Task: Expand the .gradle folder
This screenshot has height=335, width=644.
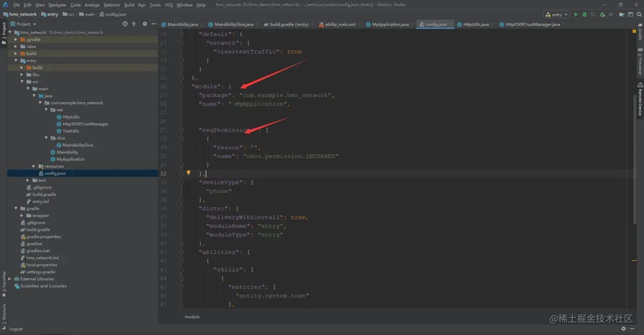Action: pos(16,39)
